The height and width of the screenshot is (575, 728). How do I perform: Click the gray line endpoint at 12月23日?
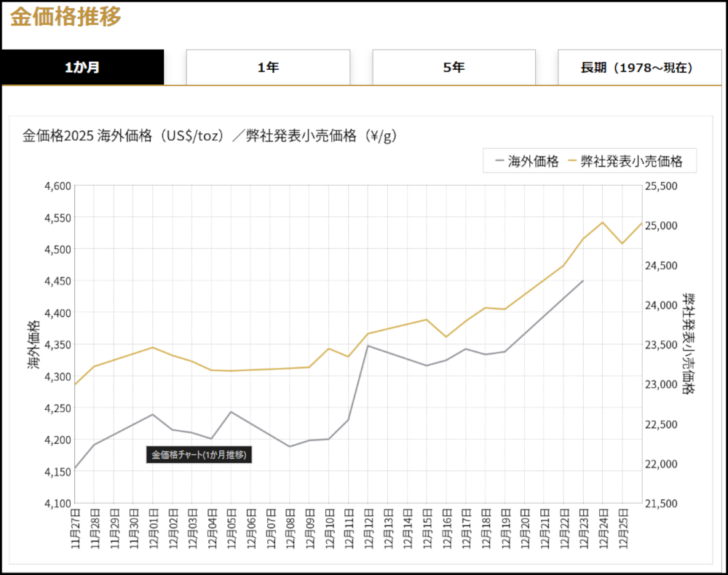(583, 280)
